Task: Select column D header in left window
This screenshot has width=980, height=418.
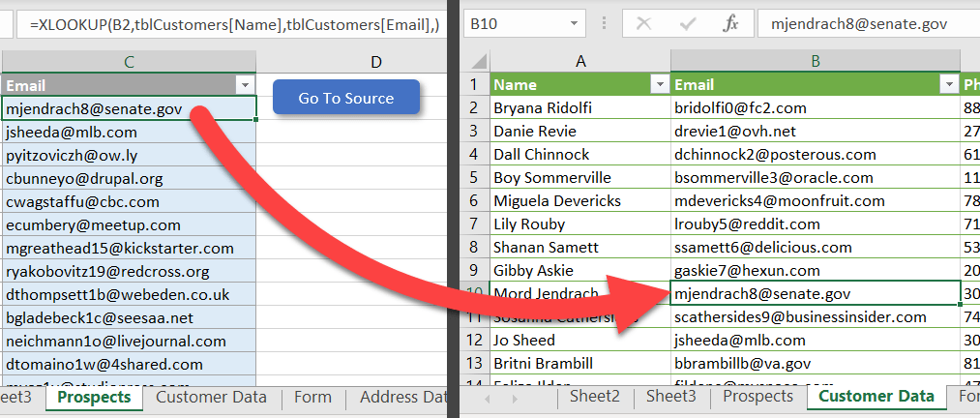Action: pos(375,62)
